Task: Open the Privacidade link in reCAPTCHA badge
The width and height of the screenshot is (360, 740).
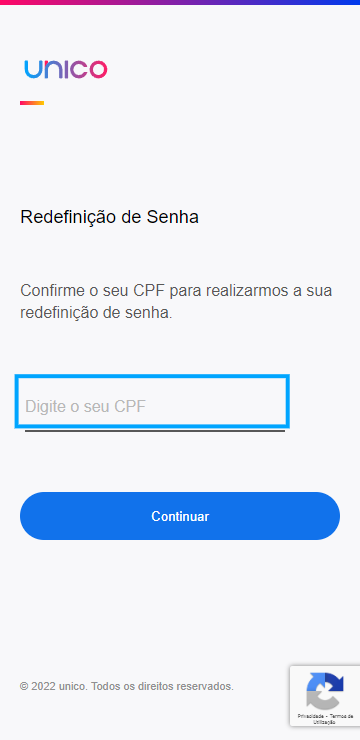Action: click(309, 716)
